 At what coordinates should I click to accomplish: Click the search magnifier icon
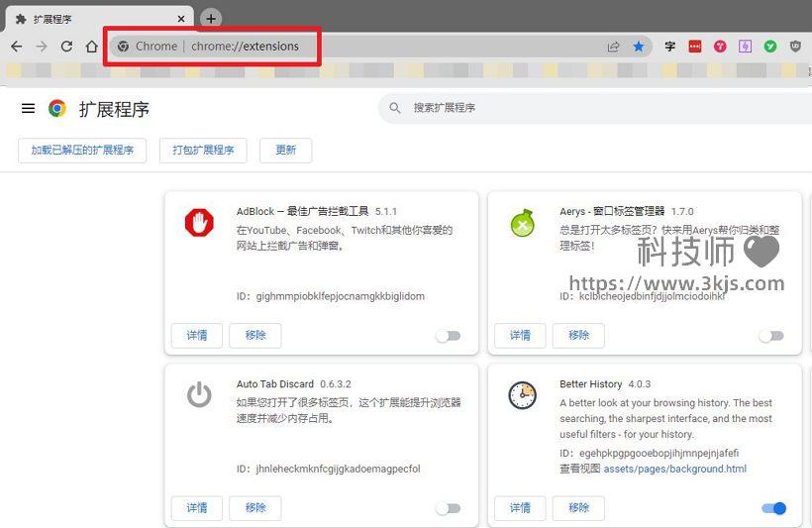394,108
